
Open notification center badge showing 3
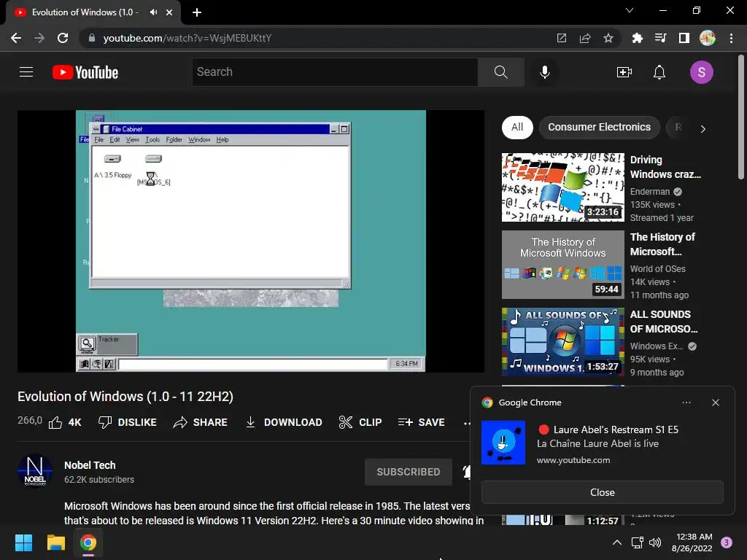coord(726,542)
